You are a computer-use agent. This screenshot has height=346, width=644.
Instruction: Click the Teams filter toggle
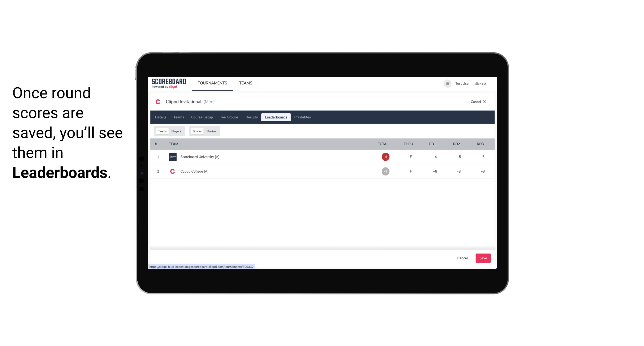point(161,131)
